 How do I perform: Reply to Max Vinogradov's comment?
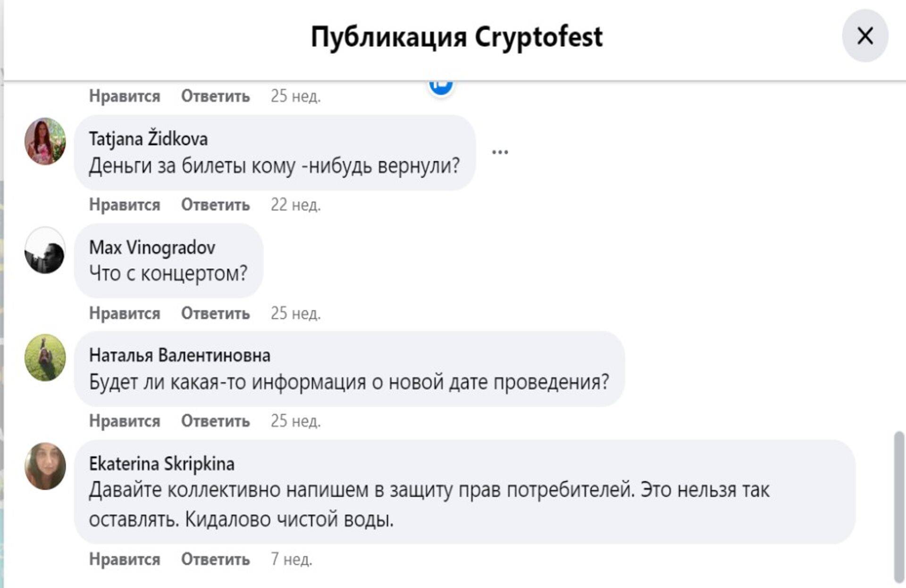pos(215,313)
